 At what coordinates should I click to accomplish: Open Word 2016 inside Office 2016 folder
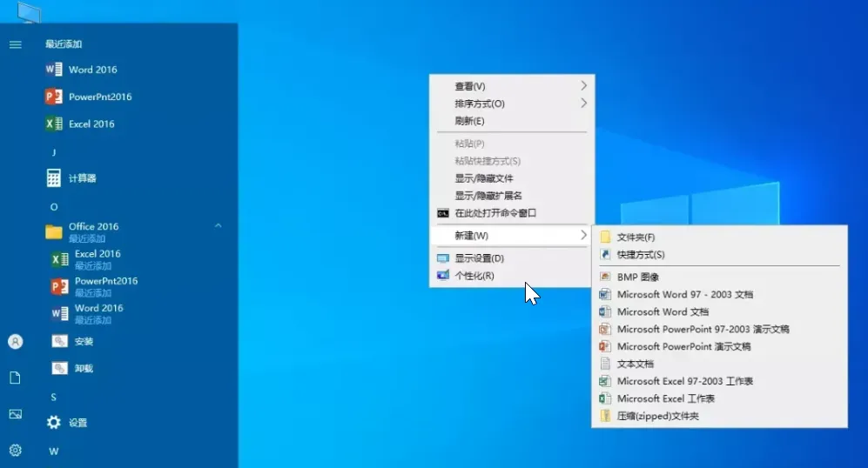coord(87,313)
